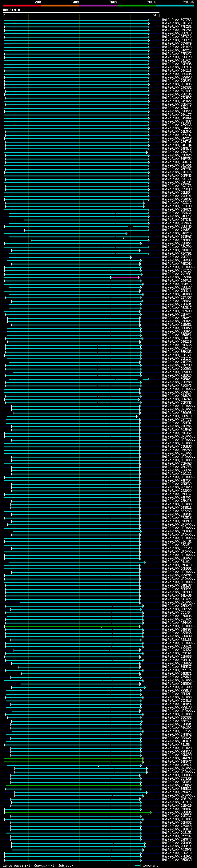Click the query end position 612
The height and width of the screenshot is (868, 197).
click(x=155, y=15)
